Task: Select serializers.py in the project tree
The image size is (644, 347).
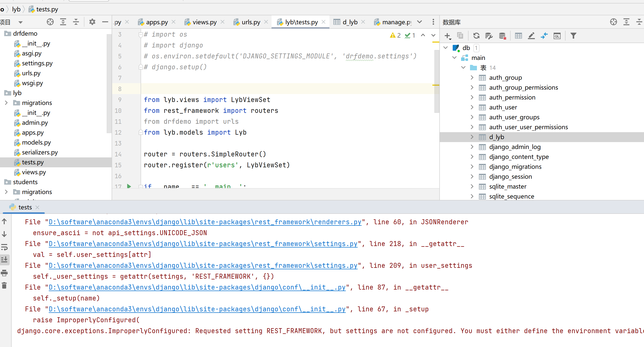Action: point(40,152)
